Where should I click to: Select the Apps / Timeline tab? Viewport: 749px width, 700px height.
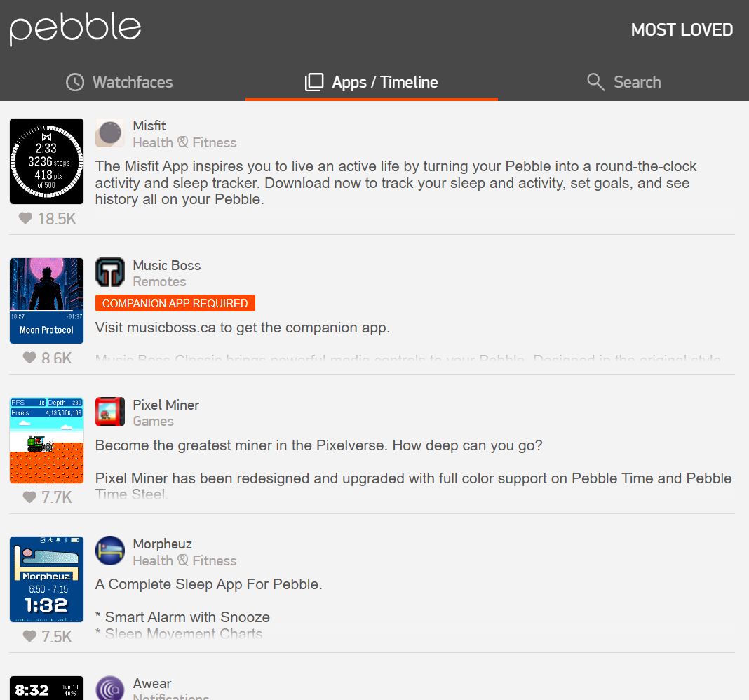pyautogui.click(x=372, y=82)
